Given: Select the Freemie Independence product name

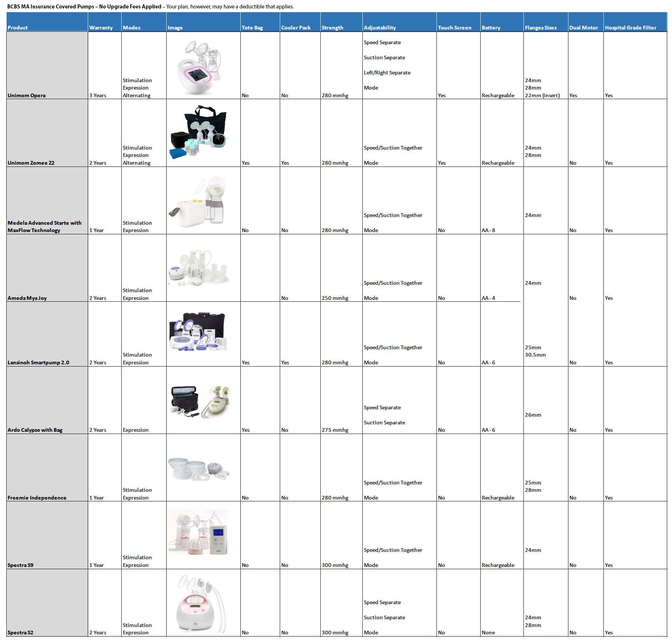Looking at the screenshot, I should pyautogui.click(x=37, y=498).
